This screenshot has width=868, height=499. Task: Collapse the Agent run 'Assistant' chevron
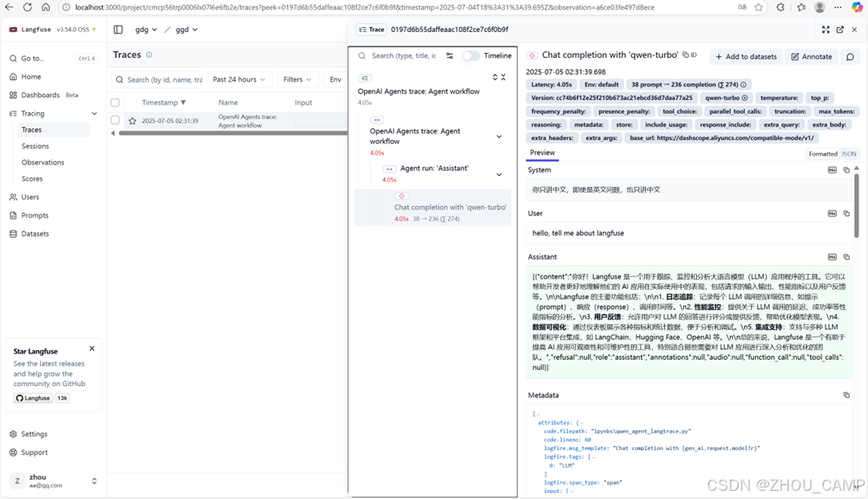(x=499, y=174)
